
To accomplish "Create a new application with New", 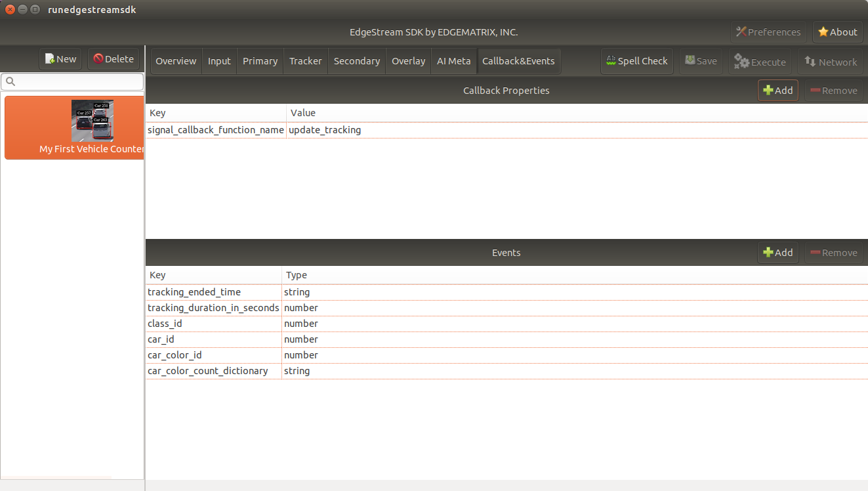I will (x=60, y=59).
